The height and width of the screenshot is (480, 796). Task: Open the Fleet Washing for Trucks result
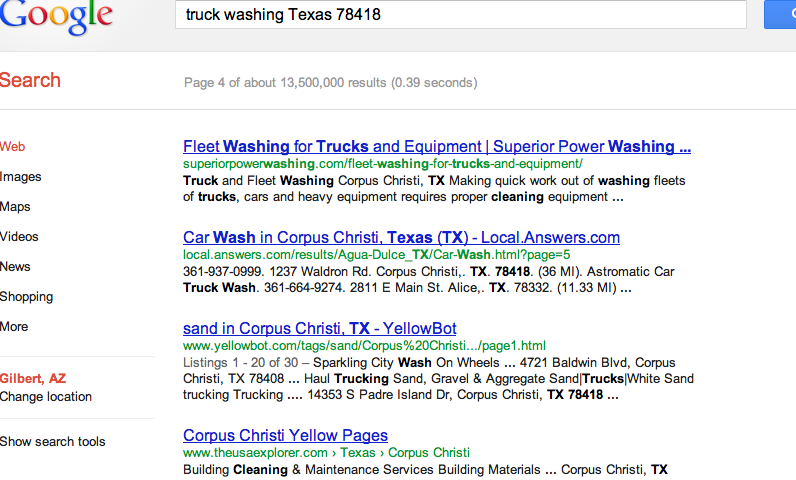(437, 147)
